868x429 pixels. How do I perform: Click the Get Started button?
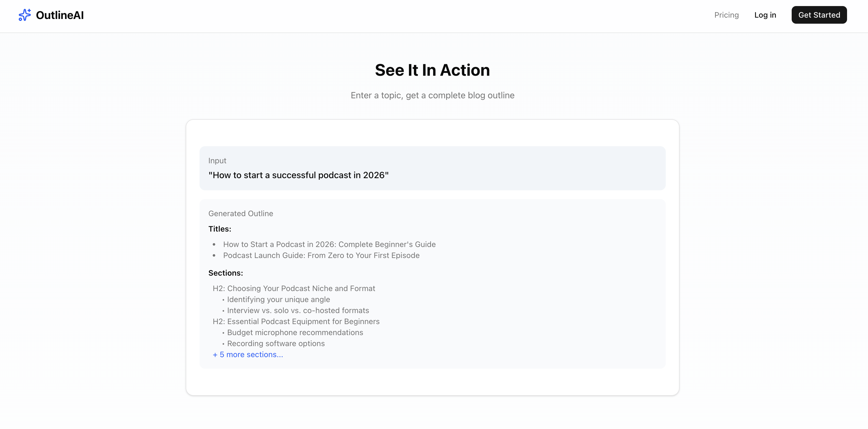click(x=819, y=15)
